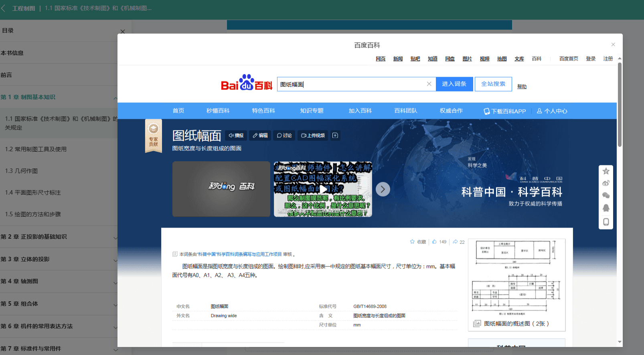Clear the search box text with X icon

click(429, 84)
